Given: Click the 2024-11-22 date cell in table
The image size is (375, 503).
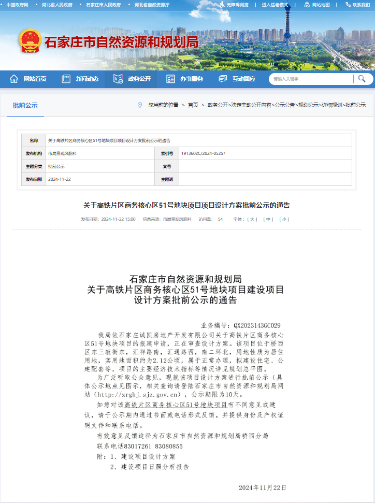Looking at the screenshot, I should click(60, 179).
